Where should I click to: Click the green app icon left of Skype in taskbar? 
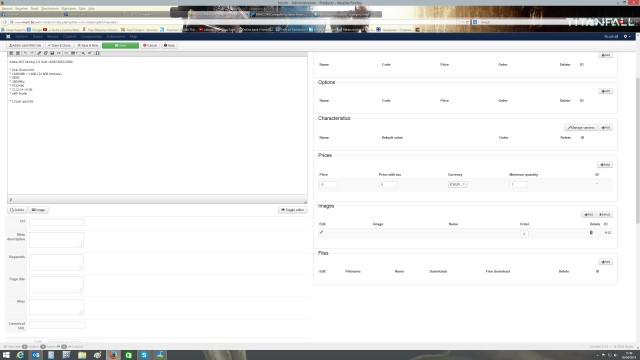[x=129, y=355]
